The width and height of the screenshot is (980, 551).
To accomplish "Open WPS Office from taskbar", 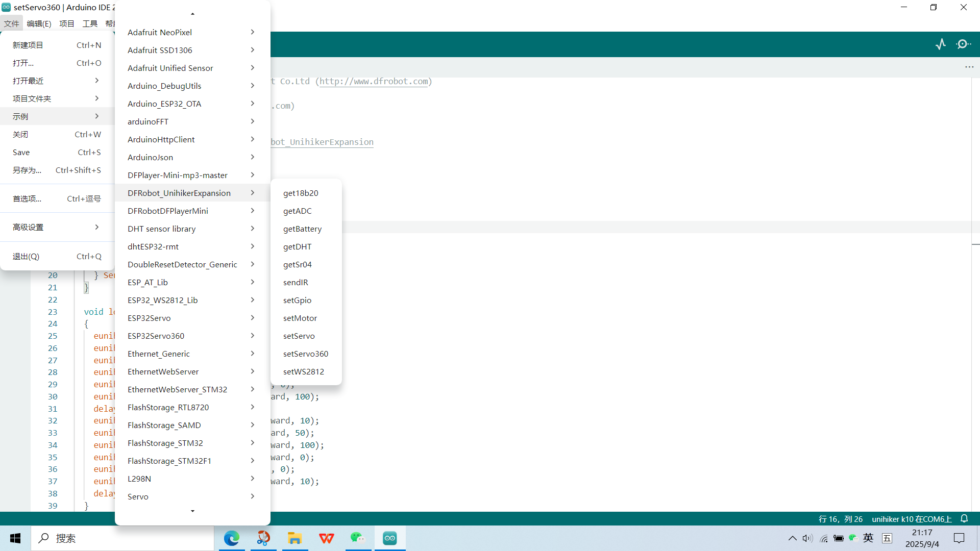I will (327, 538).
